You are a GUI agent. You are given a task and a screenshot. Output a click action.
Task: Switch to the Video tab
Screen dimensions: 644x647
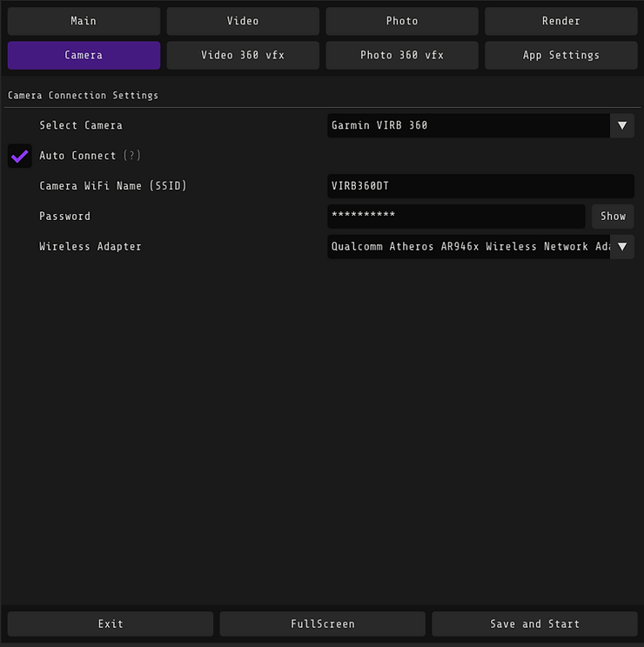243,21
